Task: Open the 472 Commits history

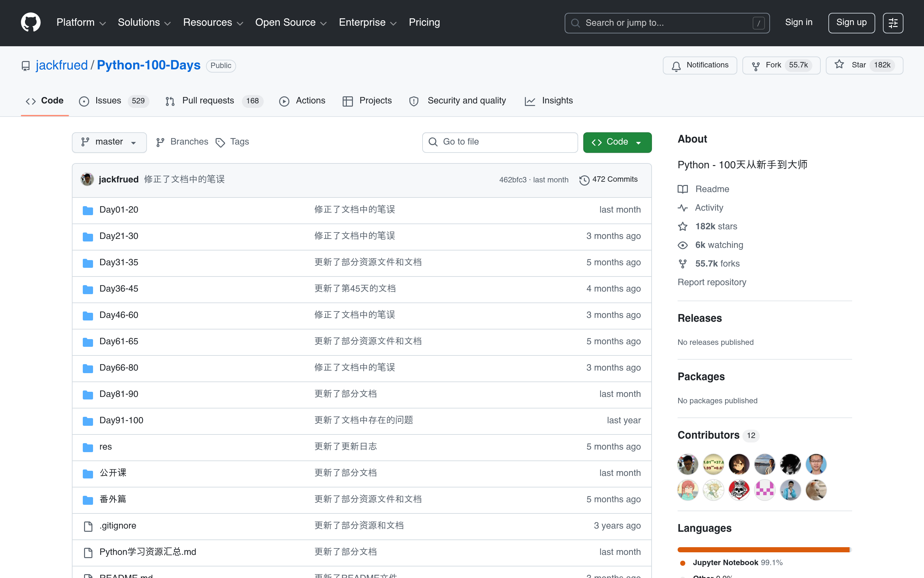Action: (x=608, y=180)
